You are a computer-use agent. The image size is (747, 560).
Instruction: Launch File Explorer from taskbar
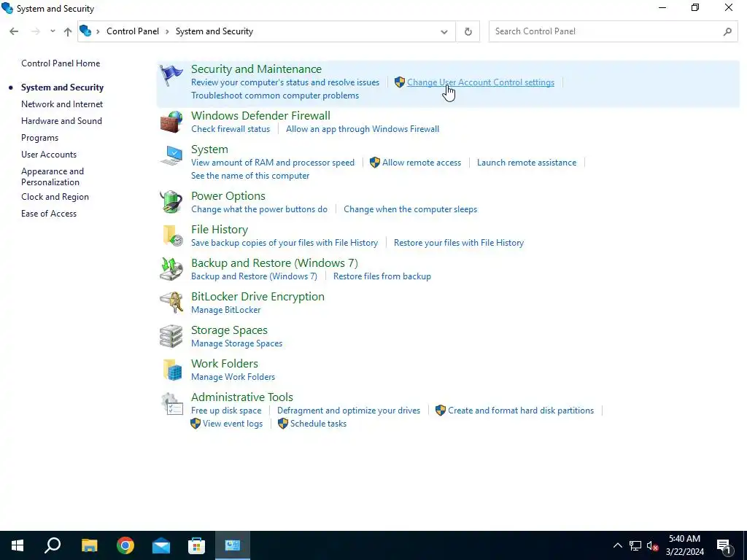89,545
